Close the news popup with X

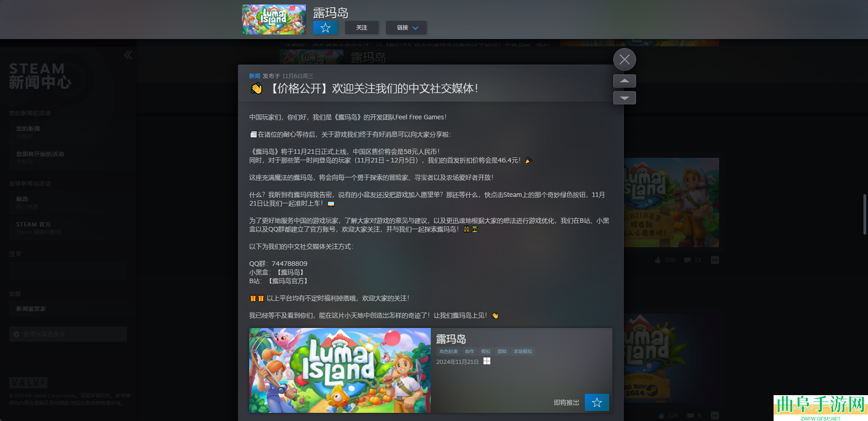625,59
